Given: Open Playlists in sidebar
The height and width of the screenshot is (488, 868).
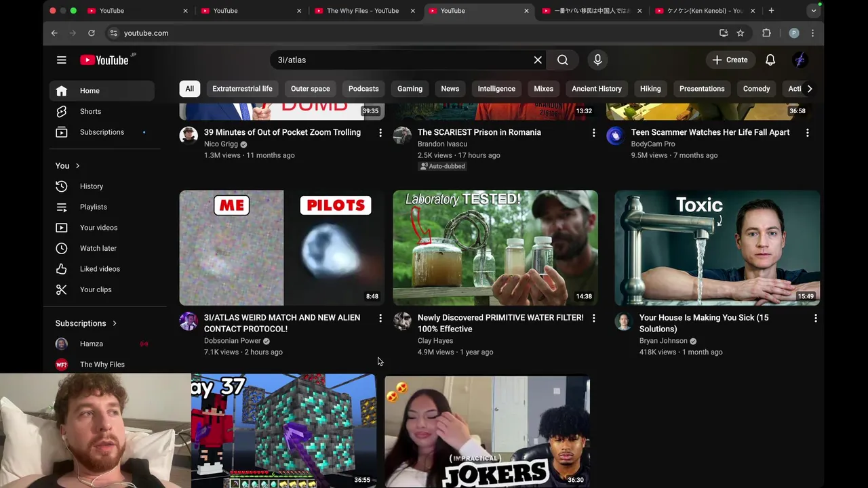Looking at the screenshot, I should click(102, 207).
